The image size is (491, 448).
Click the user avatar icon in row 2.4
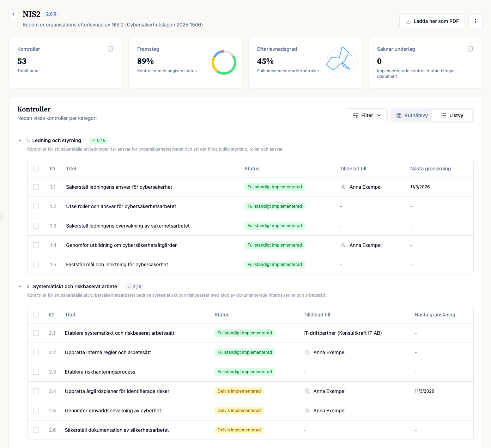[x=307, y=391]
